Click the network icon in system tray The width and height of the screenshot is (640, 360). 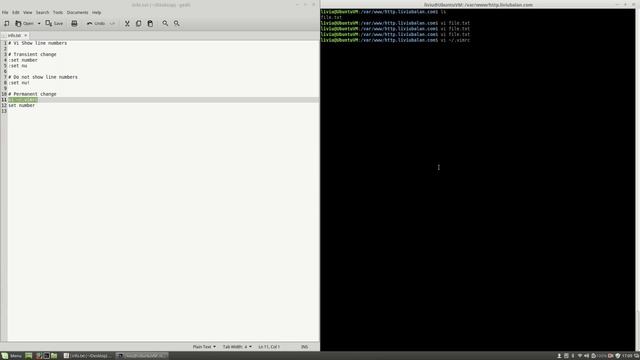click(580, 356)
